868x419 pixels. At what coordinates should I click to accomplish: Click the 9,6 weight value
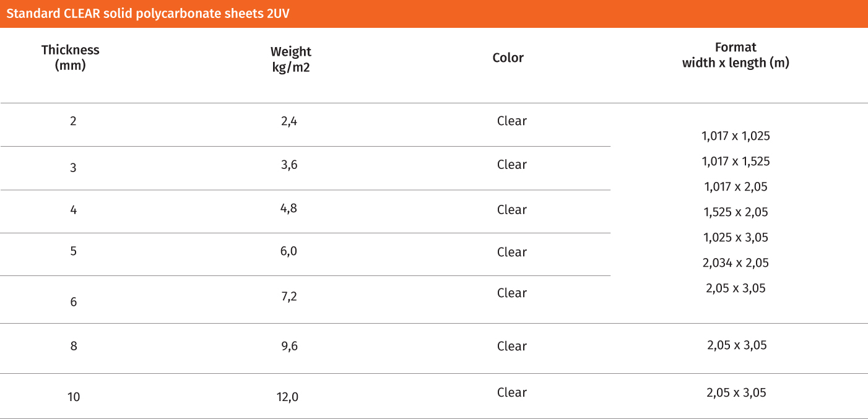coord(289,347)
